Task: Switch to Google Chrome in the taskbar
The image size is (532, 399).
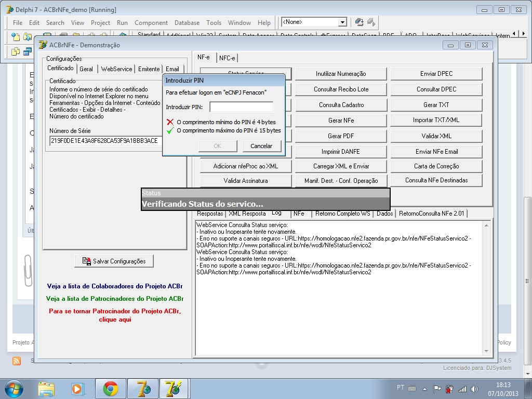Action: pyautogui.click(x=110, y=389)
